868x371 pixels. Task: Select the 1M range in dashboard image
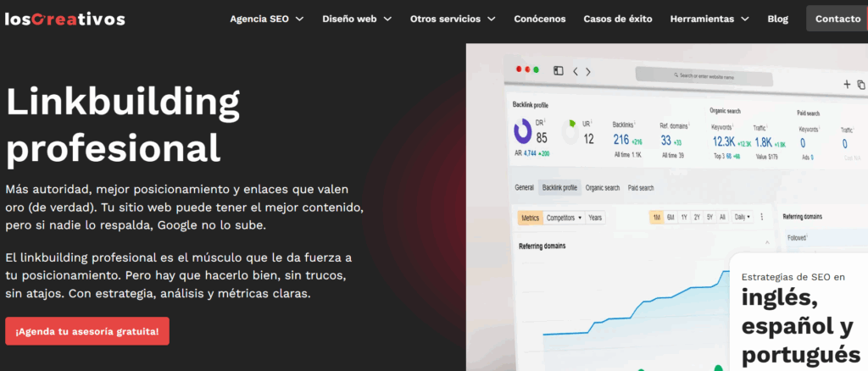pos(657,218)
